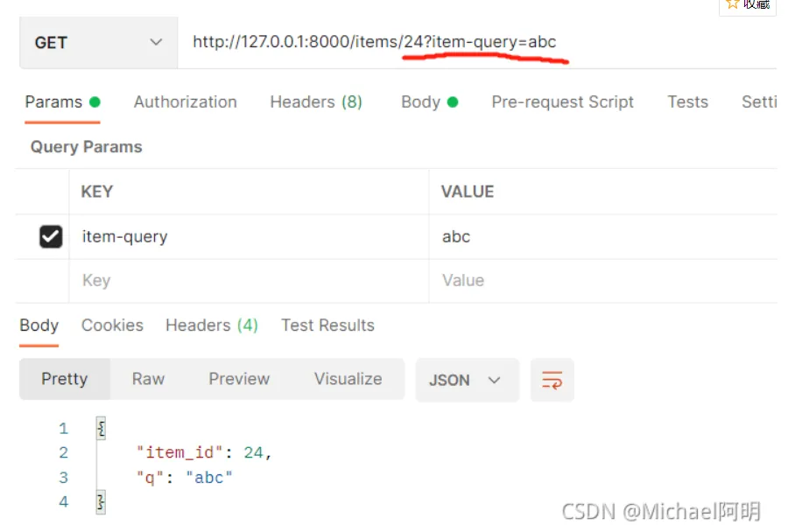This screenshot has height=532, width=802.
Task: Click the "abc" value in response
Action: click(208, 478)
